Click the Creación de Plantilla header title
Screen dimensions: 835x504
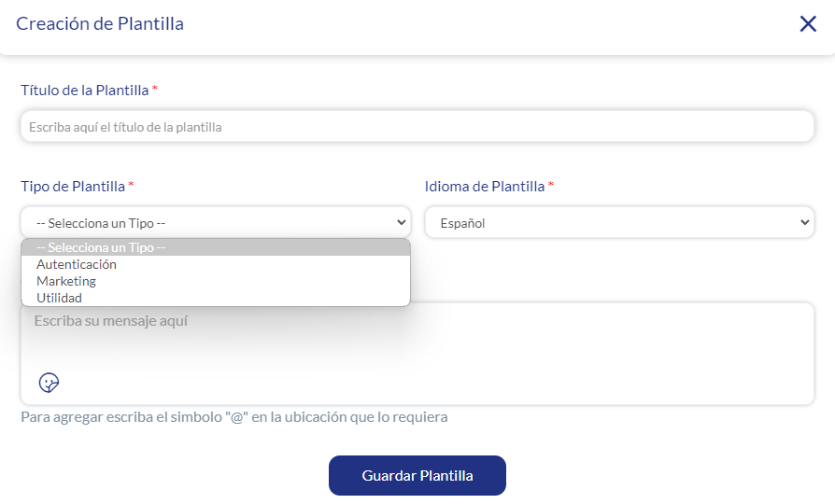click(100, 24)
